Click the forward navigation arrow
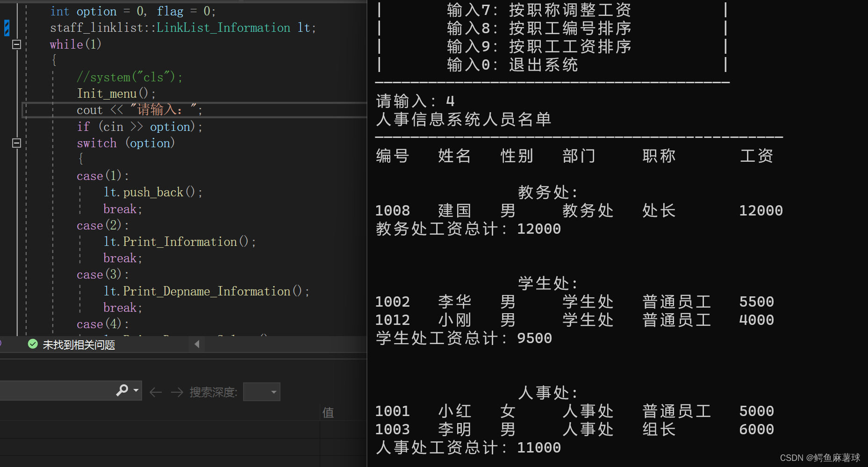Screen dimensions: 868x467 (177, 392)
